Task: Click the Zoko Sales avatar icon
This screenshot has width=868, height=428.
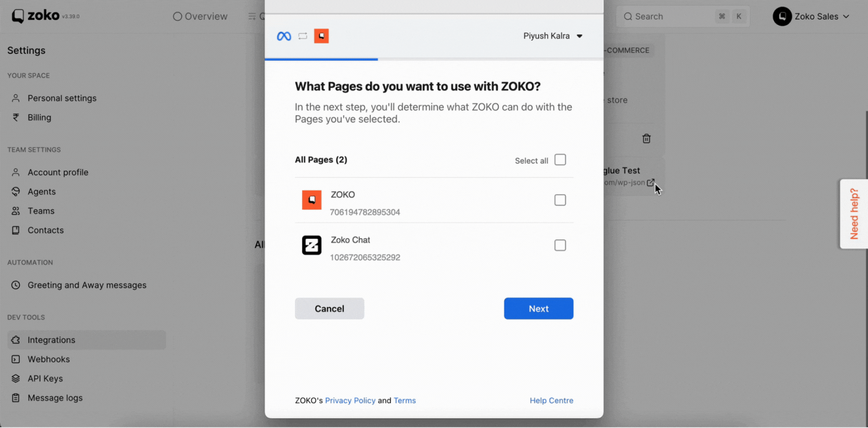Action: click(x=782, y=17)
